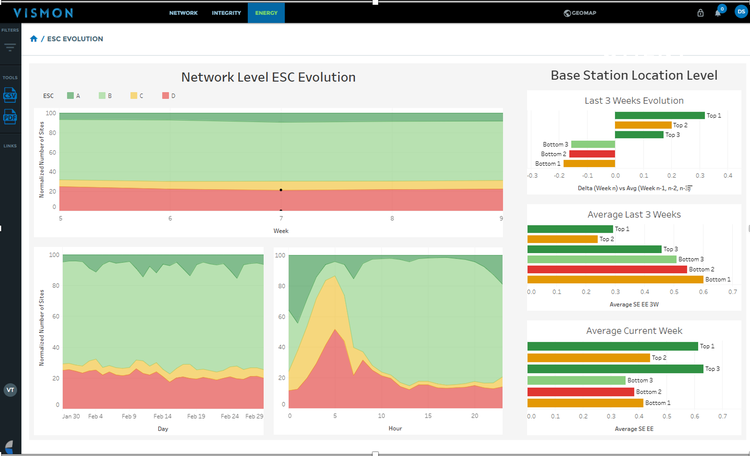Click the lock icon in header
The width and height of the screenshot is (750, 456).
(700, 13)
